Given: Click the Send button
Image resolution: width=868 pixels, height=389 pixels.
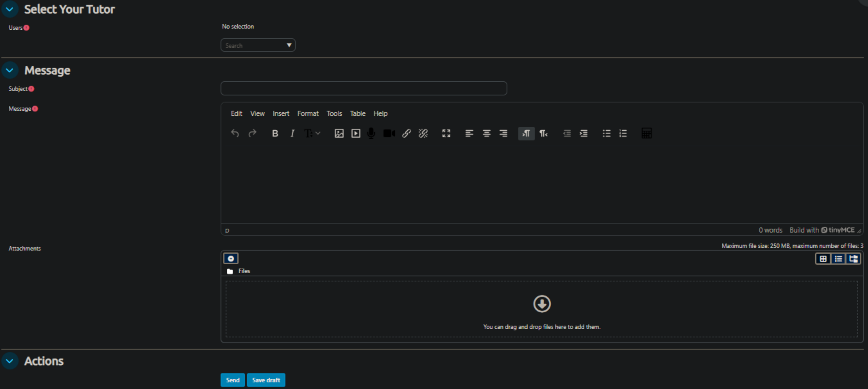Looking at the screenshot, I should coord(232,380).
